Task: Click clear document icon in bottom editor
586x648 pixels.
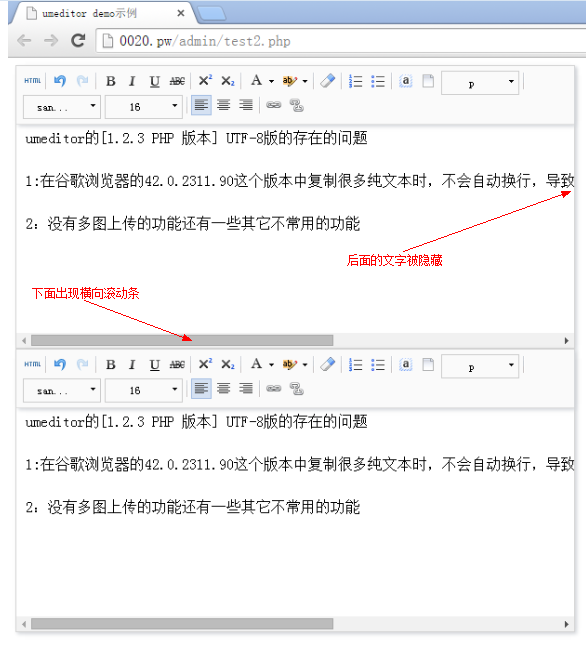Action: point(428,364)
